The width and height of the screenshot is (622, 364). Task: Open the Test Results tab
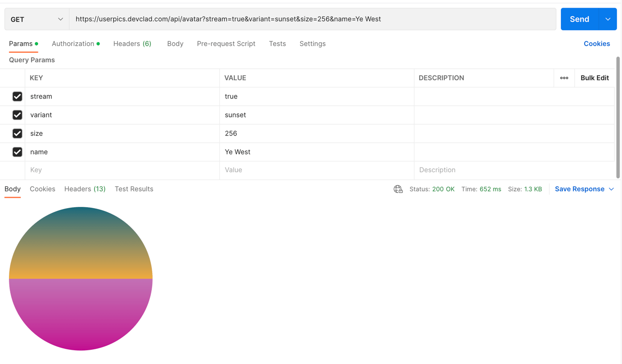pos(134,189)
